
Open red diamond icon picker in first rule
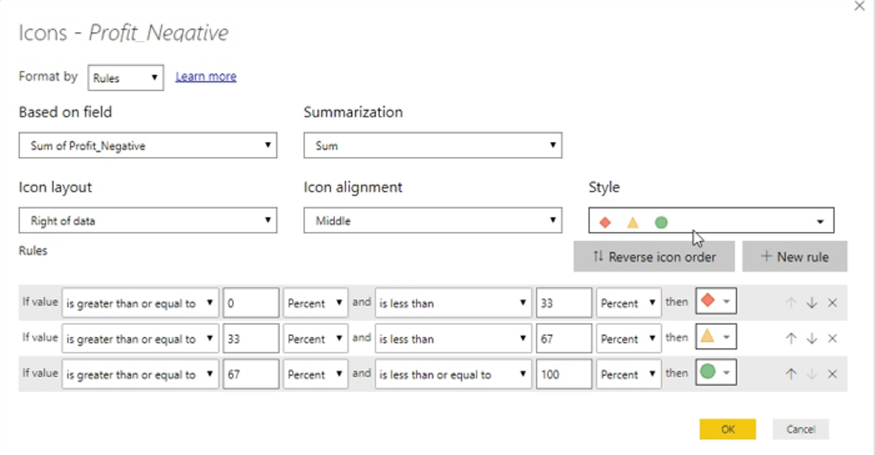click(714, 301)
